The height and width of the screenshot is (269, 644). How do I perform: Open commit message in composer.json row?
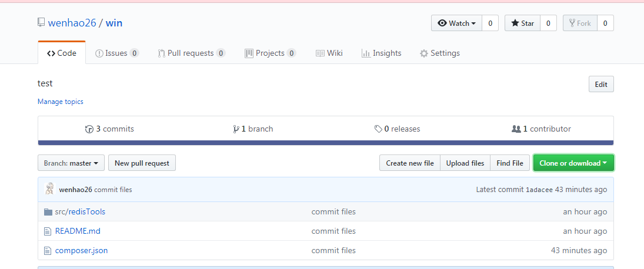click(x=333, y=250)
